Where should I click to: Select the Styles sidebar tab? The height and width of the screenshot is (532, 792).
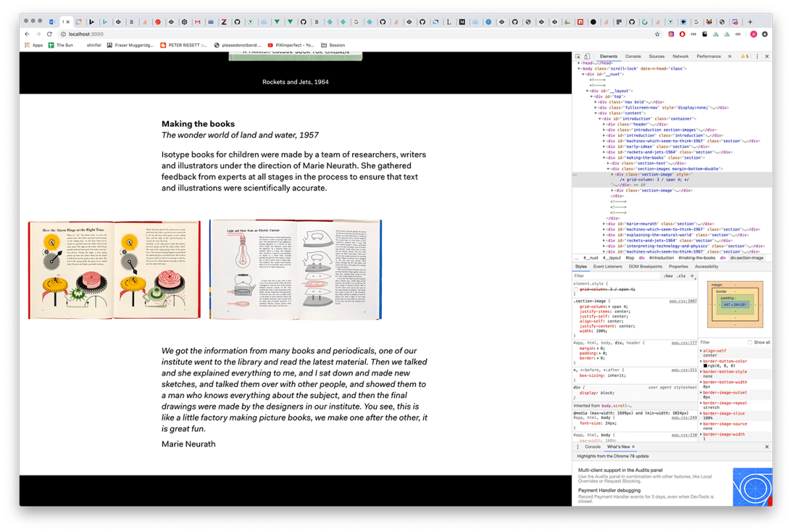coord(581,267)
